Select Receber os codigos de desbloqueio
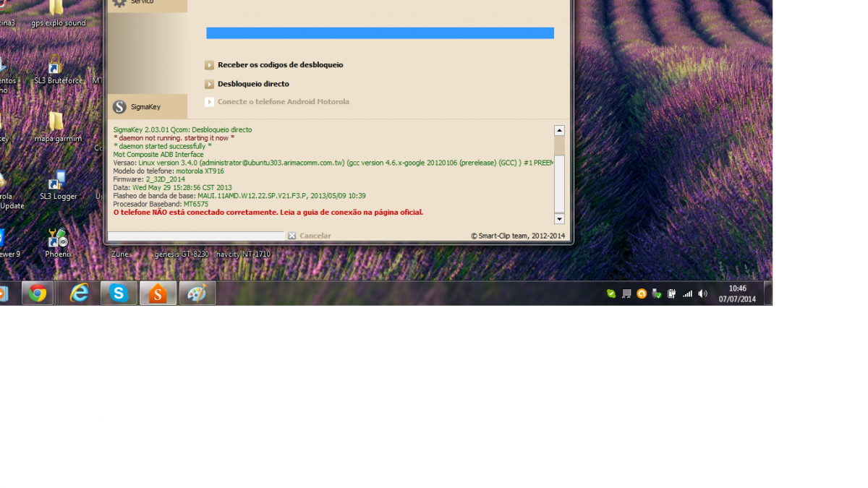868x488 pixels. click(x=280, y=65)
